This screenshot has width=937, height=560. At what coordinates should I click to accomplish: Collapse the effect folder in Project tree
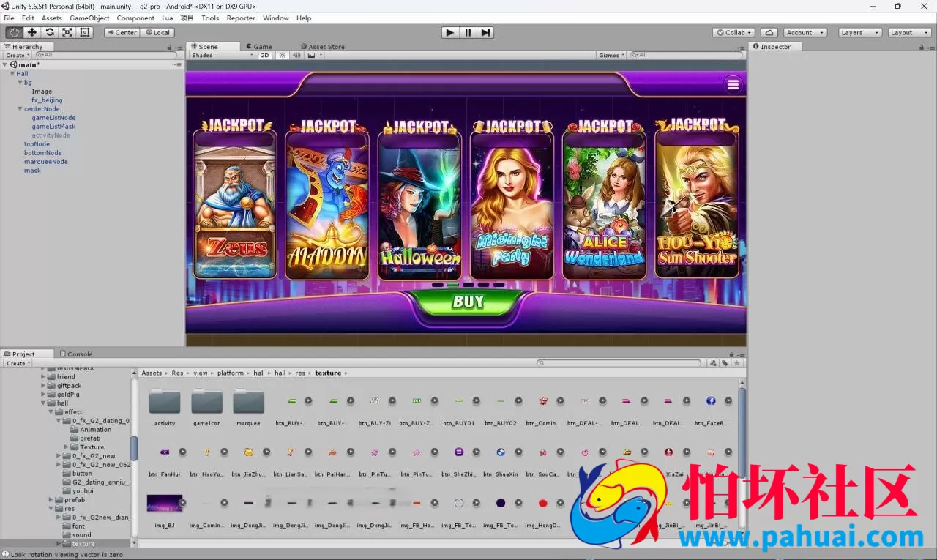coord(51,412)
